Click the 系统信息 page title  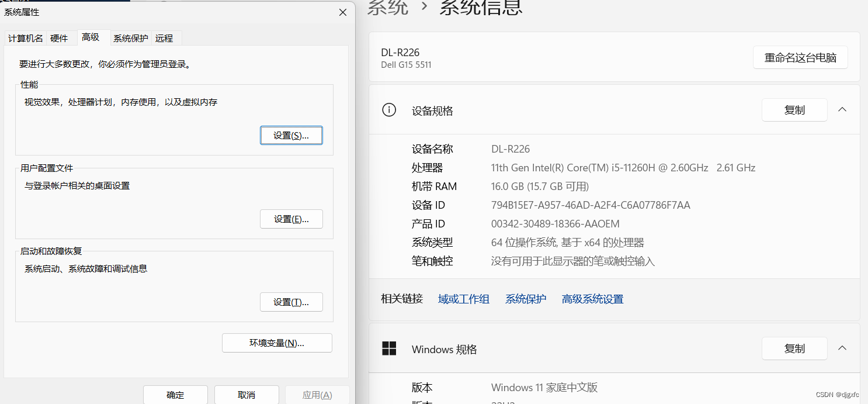[x=481, y=7]
